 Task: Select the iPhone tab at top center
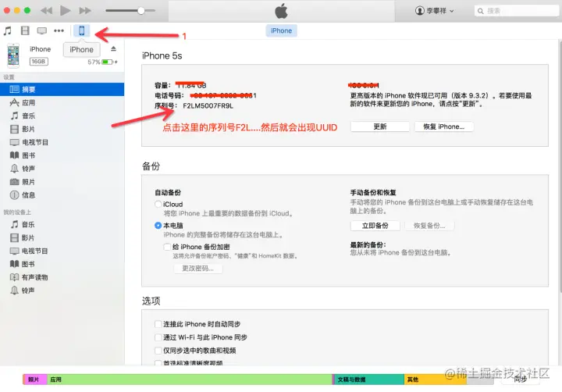tap(281, 30)
